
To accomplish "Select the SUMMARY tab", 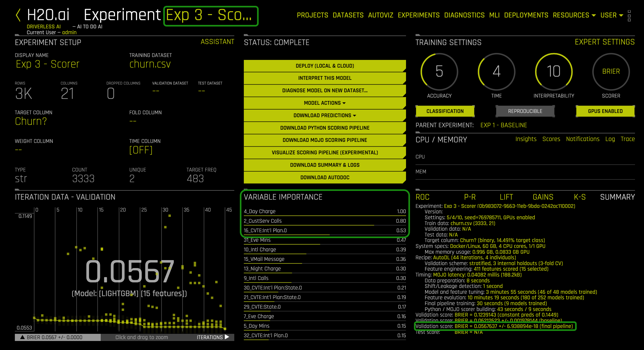I will (617, 197).
